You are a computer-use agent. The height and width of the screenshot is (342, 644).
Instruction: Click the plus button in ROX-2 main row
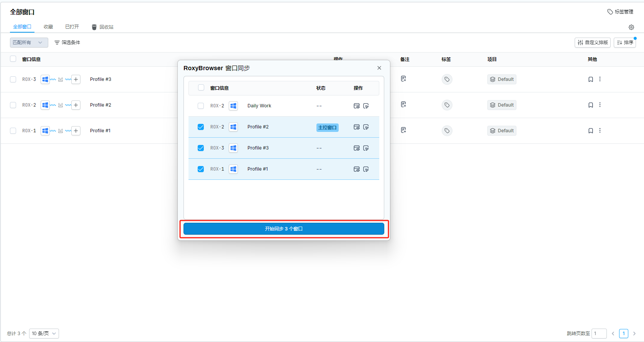click(x=76, y=105)
